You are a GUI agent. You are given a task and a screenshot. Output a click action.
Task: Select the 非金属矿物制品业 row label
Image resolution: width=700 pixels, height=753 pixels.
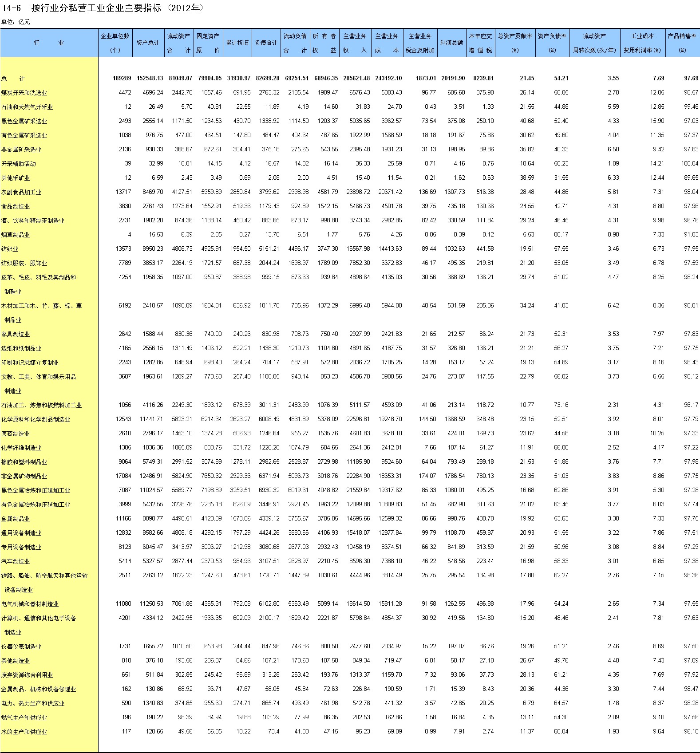coord(24,476)
